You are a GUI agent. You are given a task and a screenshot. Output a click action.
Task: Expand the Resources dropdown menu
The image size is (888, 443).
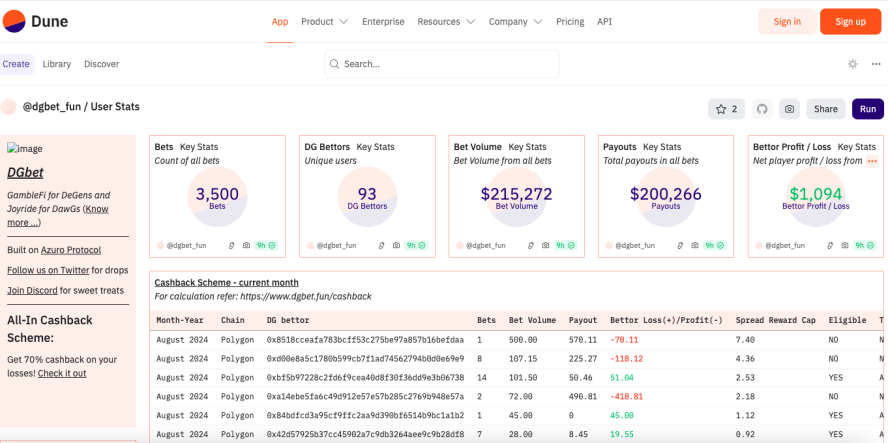[x=446, y=22]
